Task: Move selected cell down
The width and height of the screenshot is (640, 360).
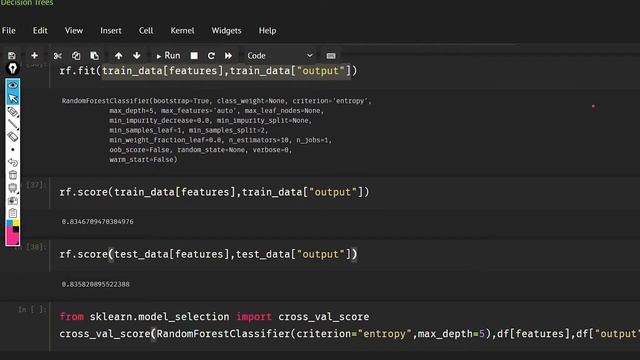Action: point(137,56)
